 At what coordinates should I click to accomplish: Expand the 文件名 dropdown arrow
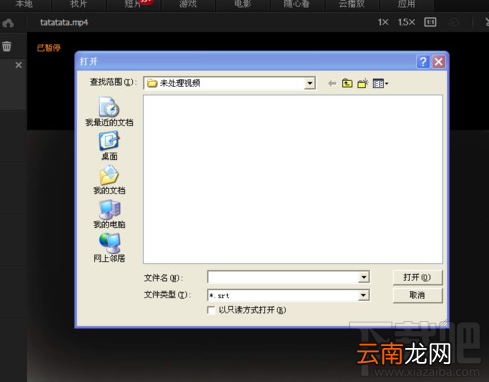[364, 277]
